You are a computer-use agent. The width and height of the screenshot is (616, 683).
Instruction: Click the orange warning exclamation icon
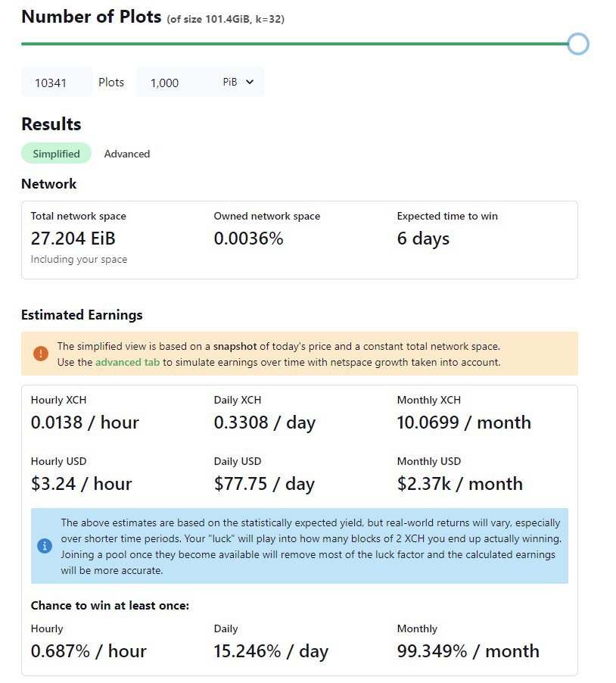40,354
